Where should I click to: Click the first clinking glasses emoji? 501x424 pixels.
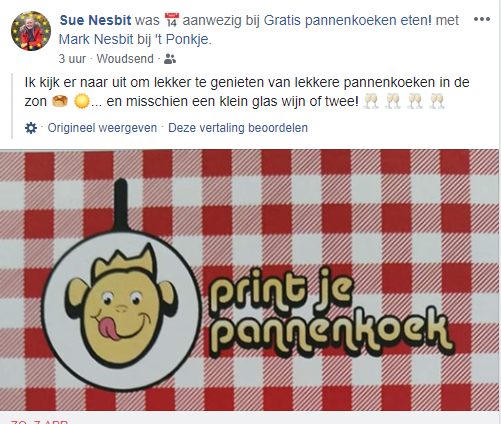371,101
